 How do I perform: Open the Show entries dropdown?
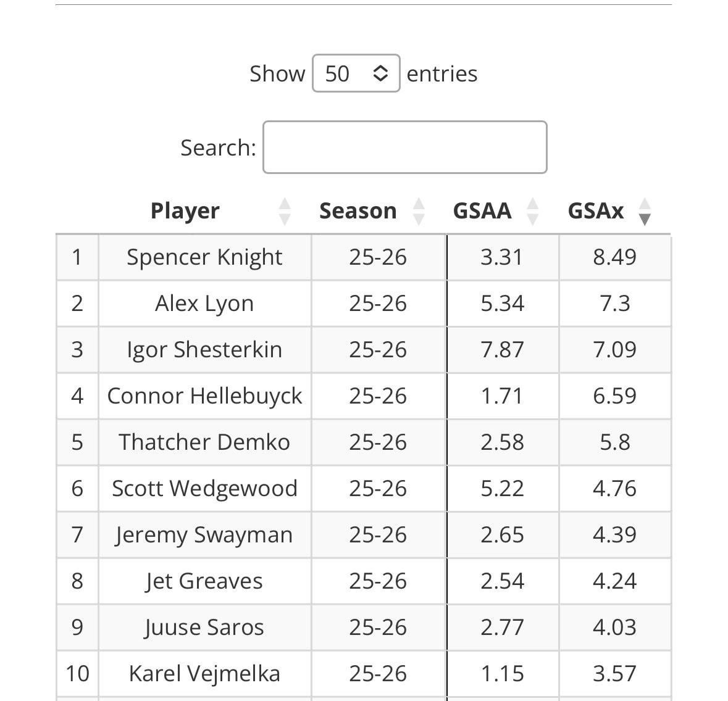356,73
